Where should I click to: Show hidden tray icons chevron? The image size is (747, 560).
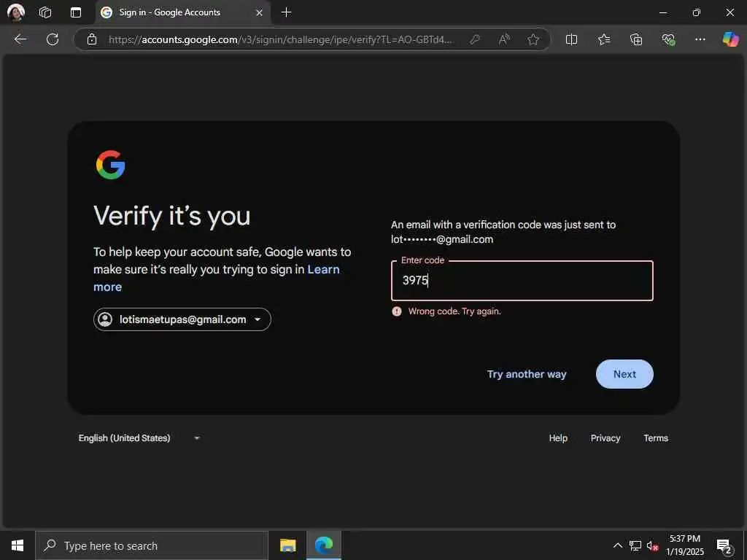tap(617, 545)
